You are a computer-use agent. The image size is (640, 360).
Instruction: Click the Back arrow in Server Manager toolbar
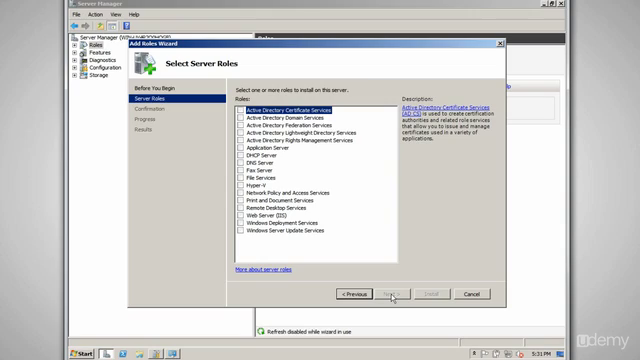tap(74, 26)
